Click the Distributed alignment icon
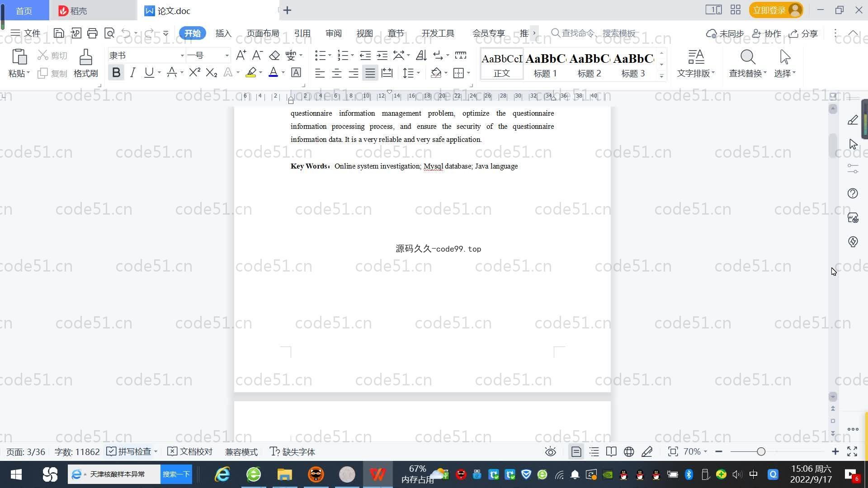868x488 pixels. tap(387, 73)
